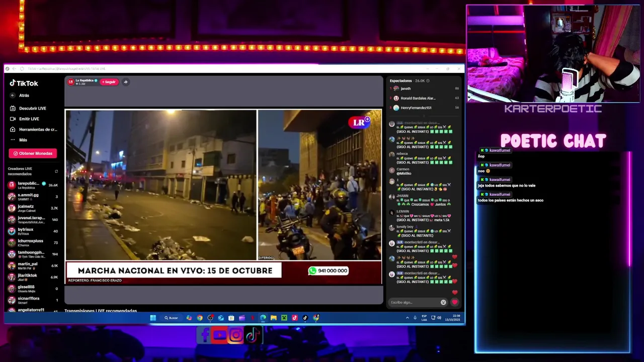The width and height of the screenshot is (644, 362).
Task: Open the pink TikTok Live Studio icon
Action: tap(294, 318)
